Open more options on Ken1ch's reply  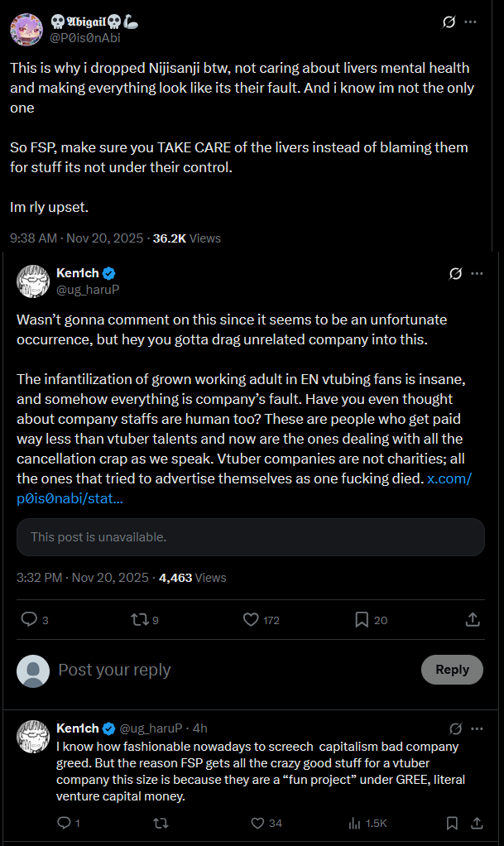click(x=477, y=728)
